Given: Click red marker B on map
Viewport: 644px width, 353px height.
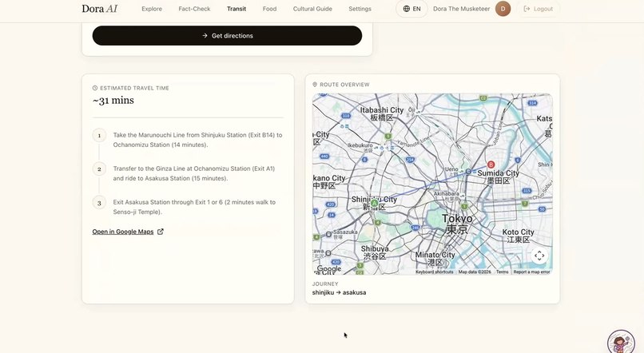Looking at the screenshot, I should coord(491,165).
